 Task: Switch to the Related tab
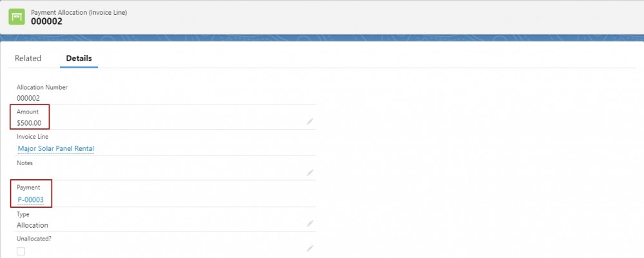[x=28, y=59]
